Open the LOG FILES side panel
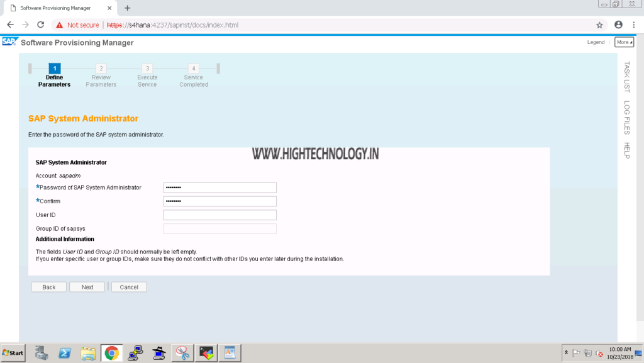Image resolution: width=644 pixels, height=363 pixels. tap(627, 118)
